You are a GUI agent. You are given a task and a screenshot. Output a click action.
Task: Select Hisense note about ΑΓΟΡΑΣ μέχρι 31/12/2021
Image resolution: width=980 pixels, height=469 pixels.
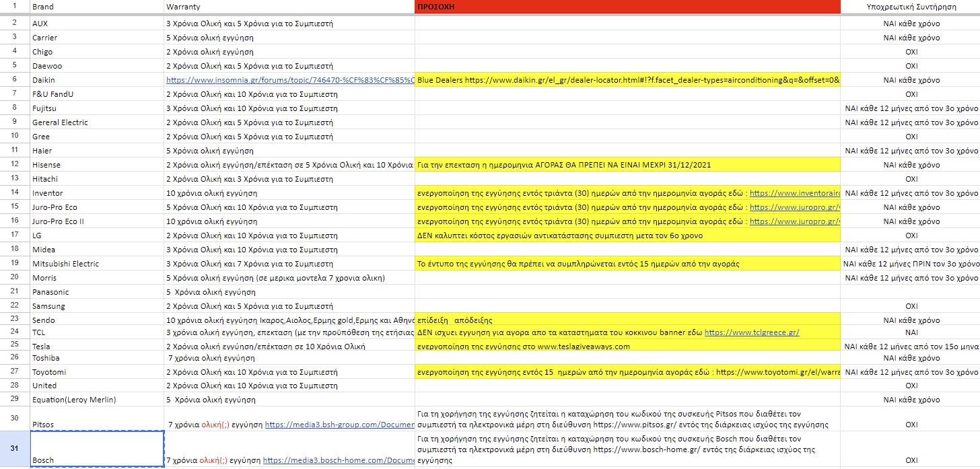(x=628, y=165)
